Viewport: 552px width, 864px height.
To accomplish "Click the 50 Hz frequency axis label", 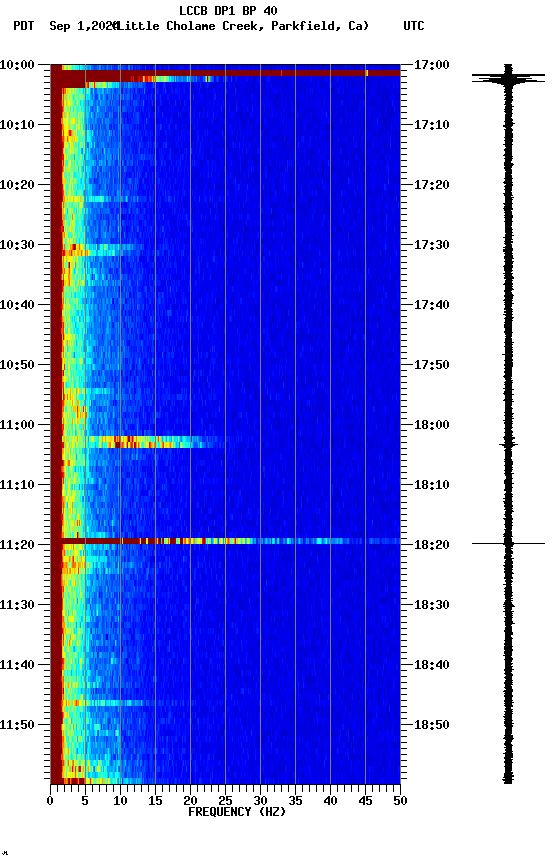I will tap(401, 801).
